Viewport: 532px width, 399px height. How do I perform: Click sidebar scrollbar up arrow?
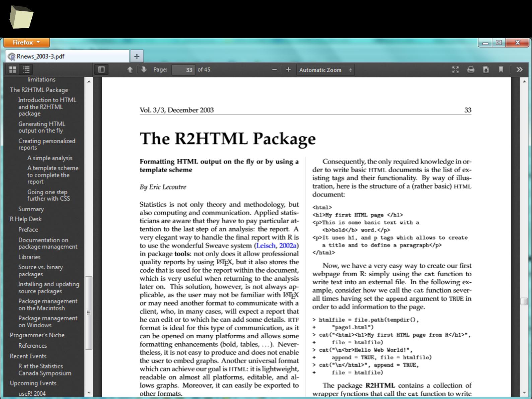89,81
